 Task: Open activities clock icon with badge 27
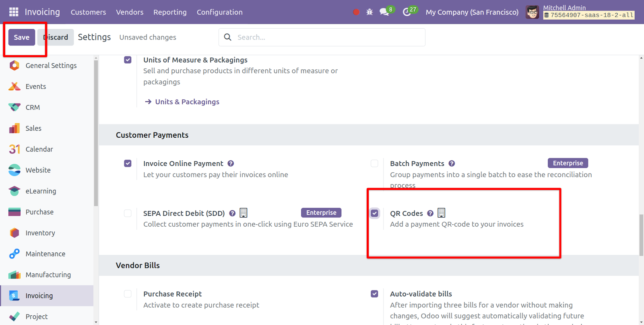(407, 12)
